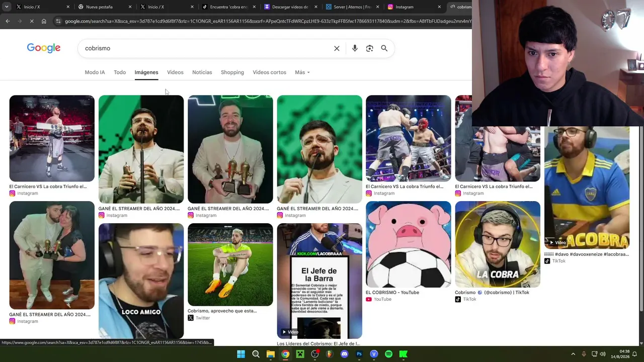
Task: Click the microphone tray icon
Action: [x=584, y=354]
